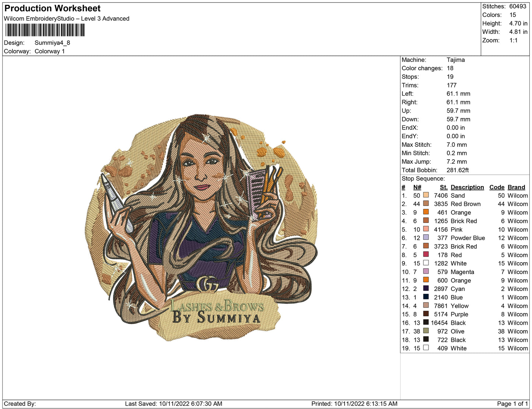Pick the White swatch with 1282 stitches
The image size is (532, 409).
point(426,263)
